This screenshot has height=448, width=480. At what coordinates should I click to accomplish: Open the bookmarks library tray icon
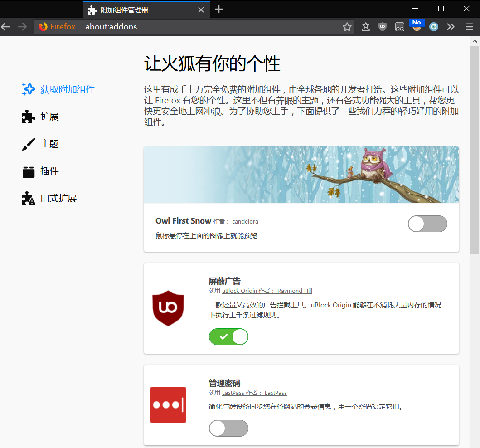[365, 27]
